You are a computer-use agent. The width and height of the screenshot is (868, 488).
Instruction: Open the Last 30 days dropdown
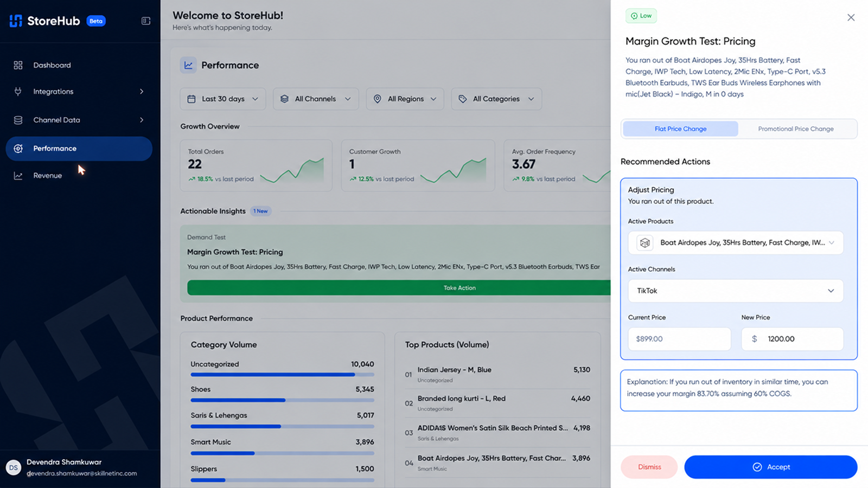pyautogui.click(x=223, y=99)
